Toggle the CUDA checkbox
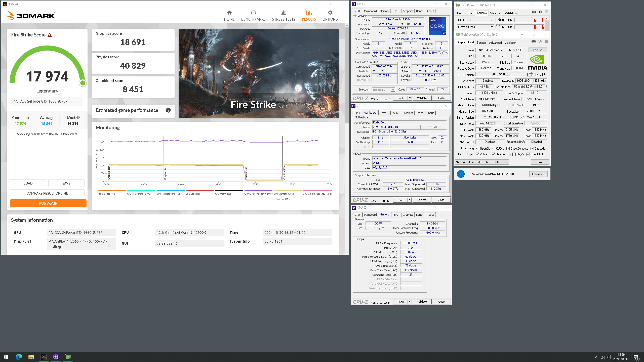 point(494,149)
